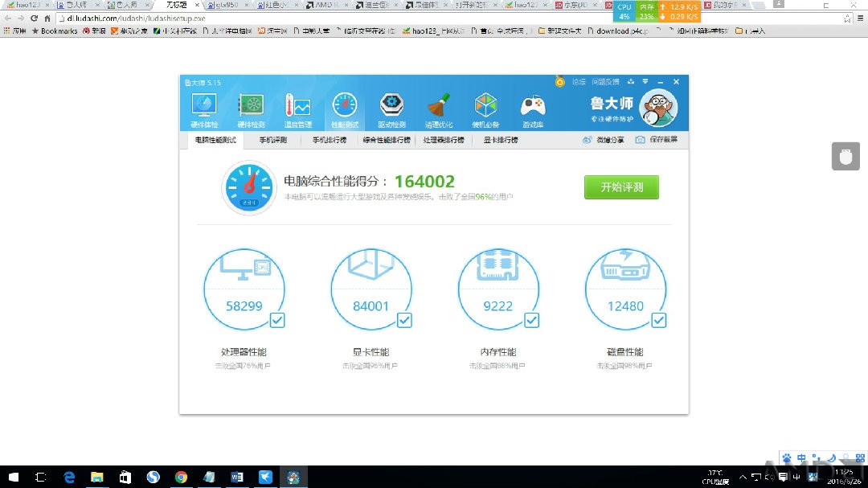The width and height of the screenshot is (868, 488).
Task: Click the 微博分享 link text
Action: click(x=610, y=140)
